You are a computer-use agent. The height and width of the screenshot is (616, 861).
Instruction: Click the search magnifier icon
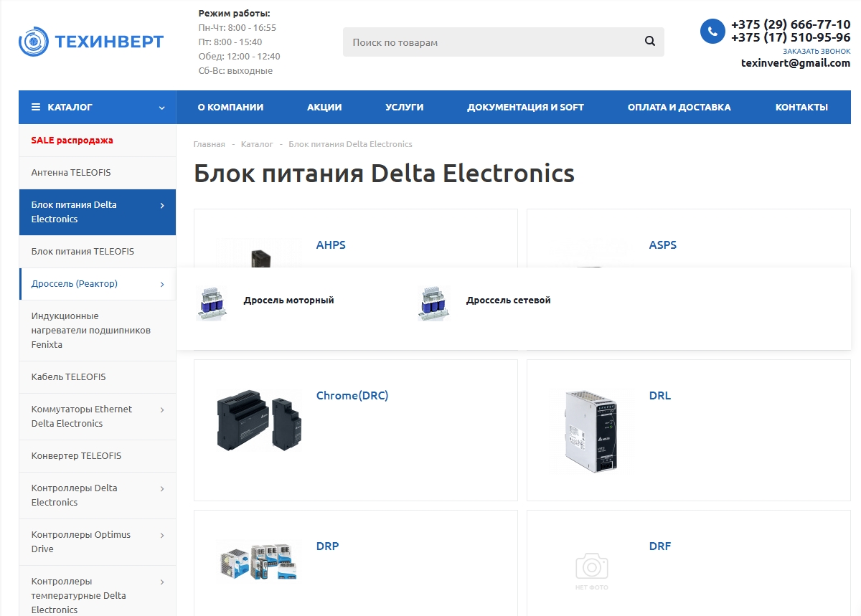click(x=650, y=42)
